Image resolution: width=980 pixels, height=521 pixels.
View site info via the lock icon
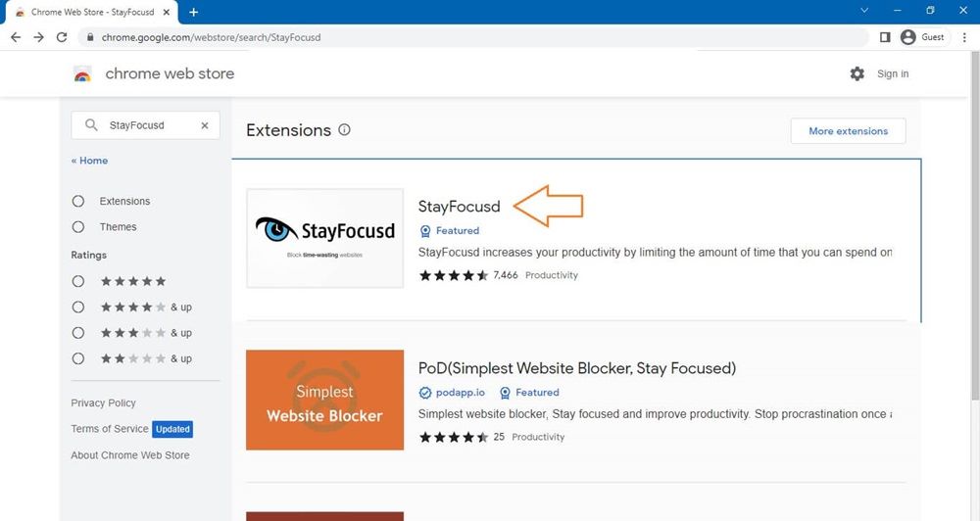[90, 37]
